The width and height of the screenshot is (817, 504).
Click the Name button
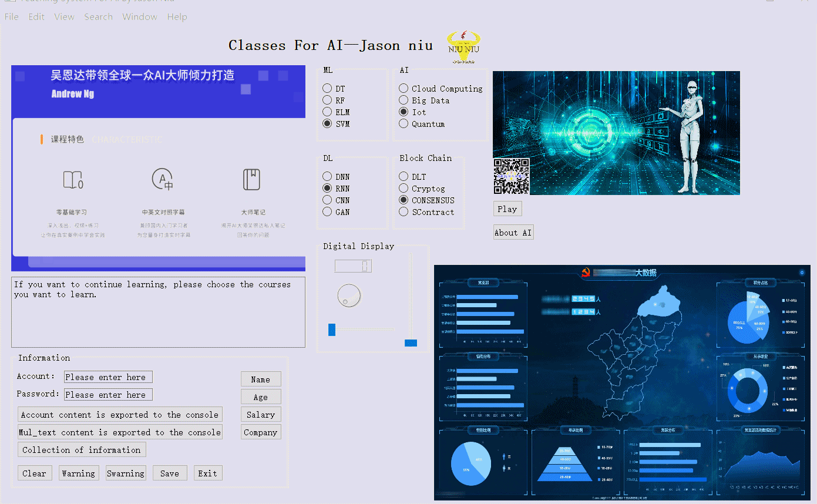[261, 379]
